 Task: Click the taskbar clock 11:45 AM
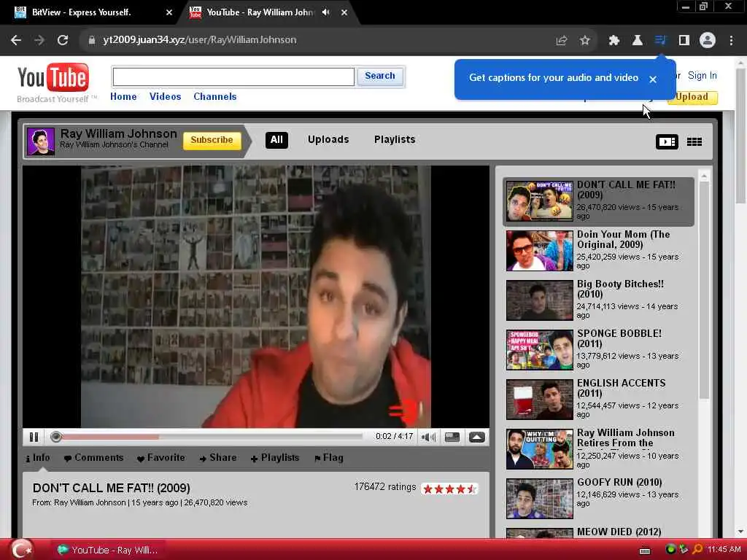[724, 550]
